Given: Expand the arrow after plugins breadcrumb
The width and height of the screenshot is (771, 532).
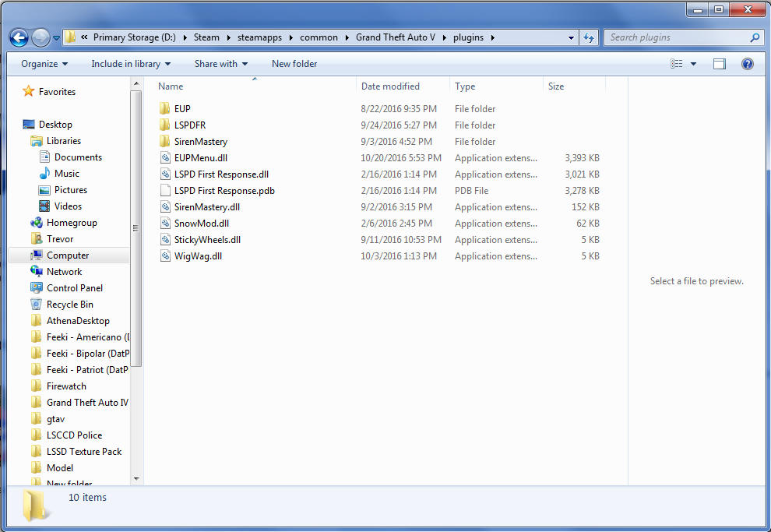Looking at the screenshot, I should click(493, 37).
